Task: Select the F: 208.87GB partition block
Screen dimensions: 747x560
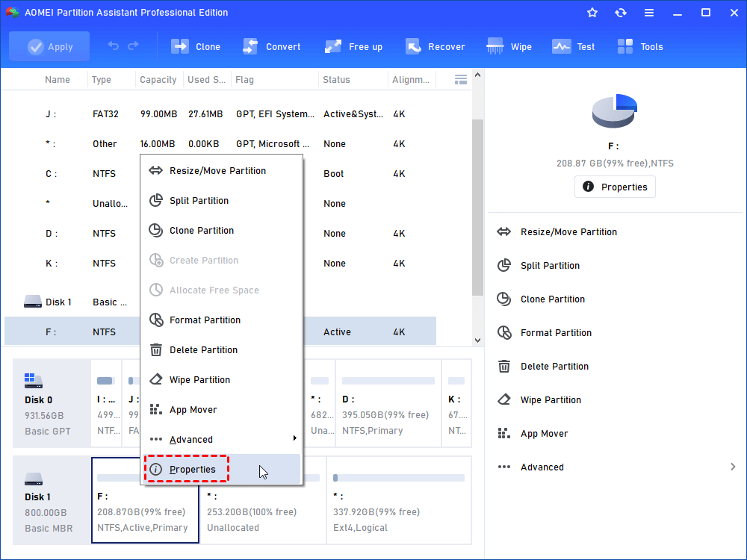Action: (145, 500)
